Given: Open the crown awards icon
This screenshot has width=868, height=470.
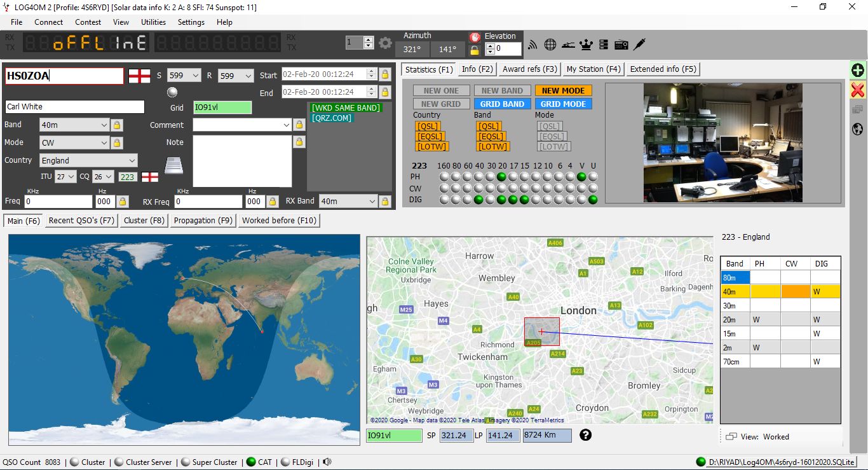Looking at the screenshot, I should click(586, 45).
